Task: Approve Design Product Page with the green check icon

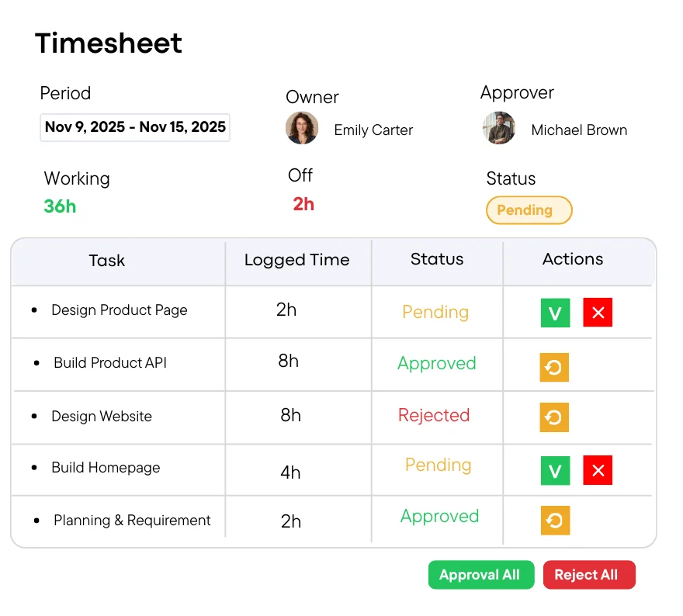Action: tap(554, 313)
